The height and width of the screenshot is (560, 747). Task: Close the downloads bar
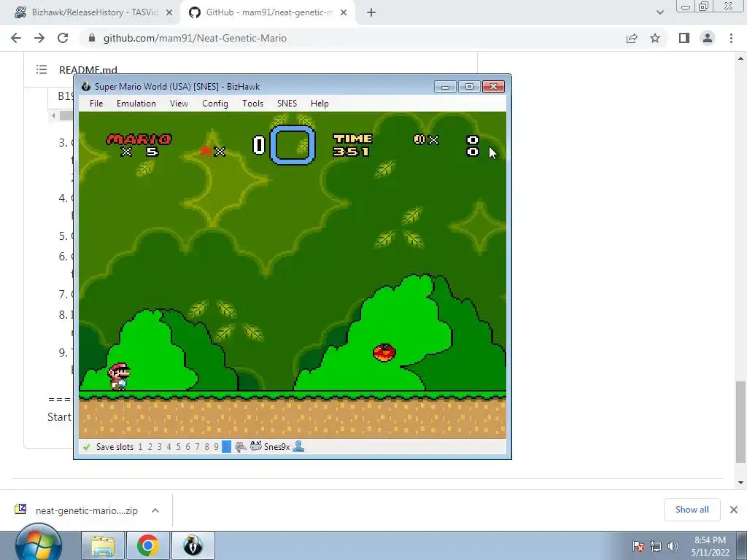click(734, 510)
